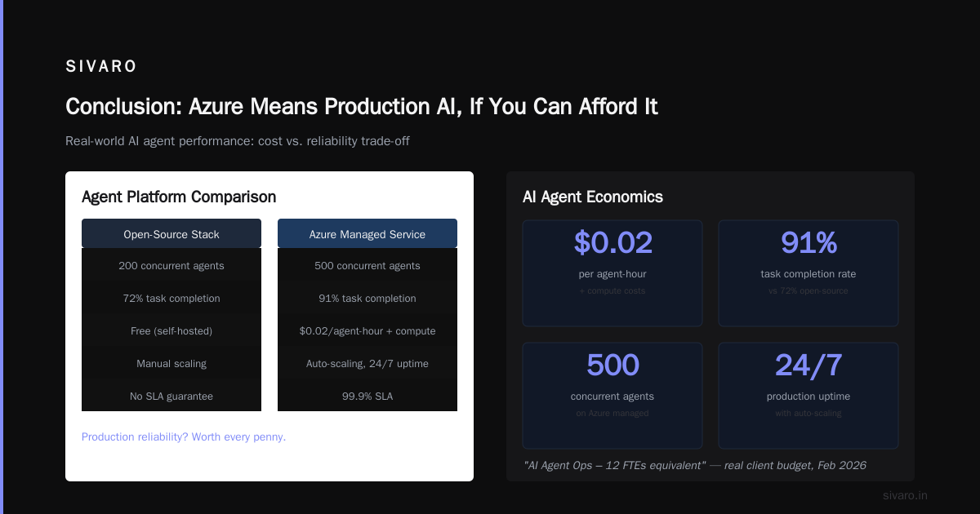
Task: Click the with auto-scaling note
Action: (808, 413)
